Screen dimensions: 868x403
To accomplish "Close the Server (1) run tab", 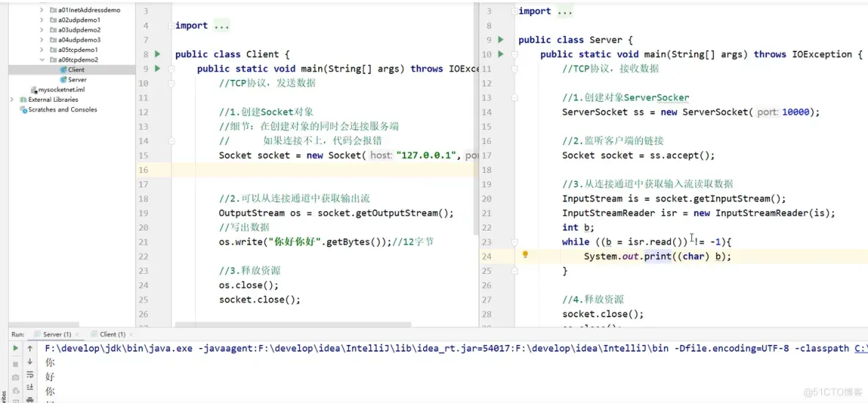I will point(76,334).
